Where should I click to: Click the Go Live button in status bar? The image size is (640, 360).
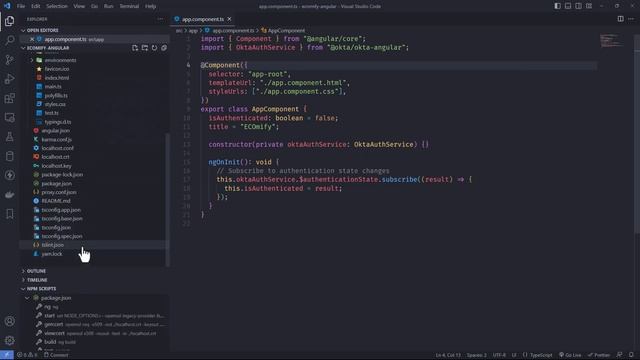(570, 355)
